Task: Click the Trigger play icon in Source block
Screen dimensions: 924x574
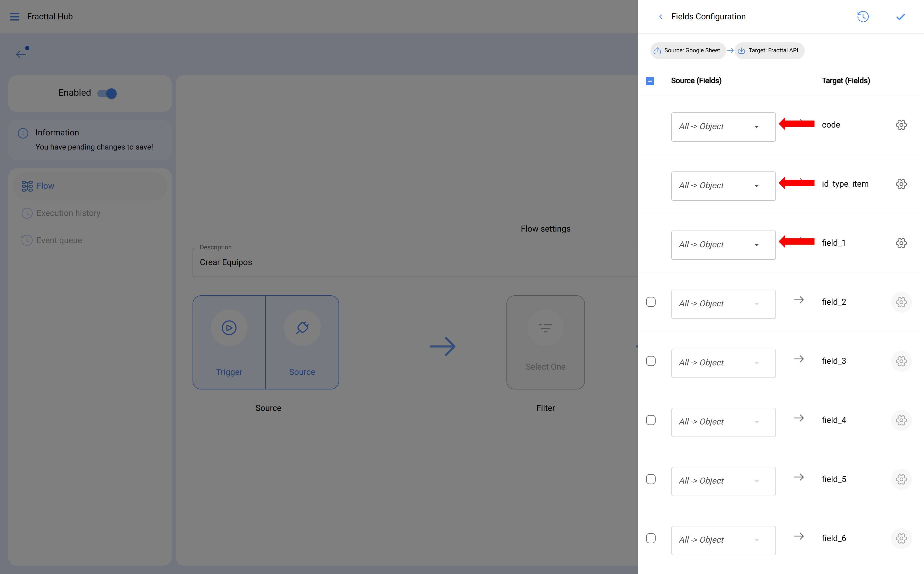Action: (x=229, y=328)
